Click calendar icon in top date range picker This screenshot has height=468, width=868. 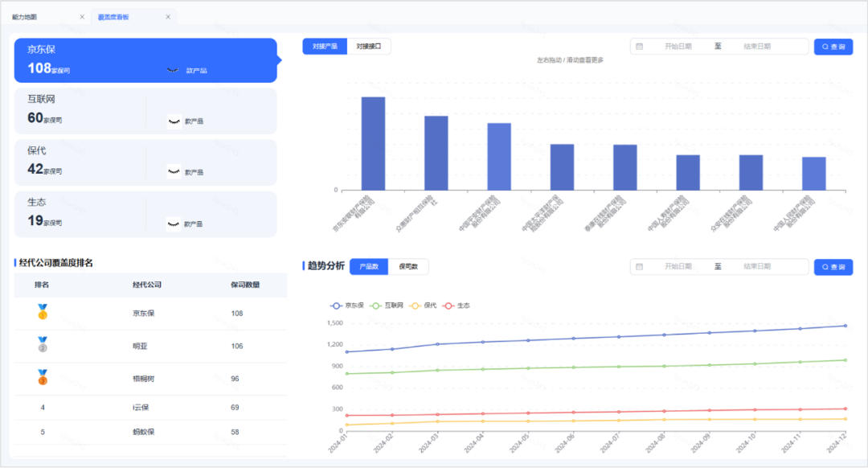point(640,47)
